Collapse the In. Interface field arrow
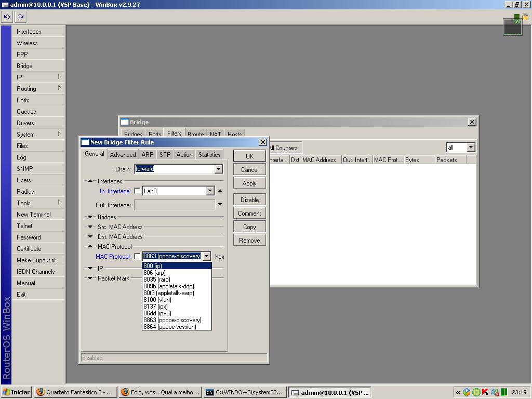This screenshot has height=399, width=532. tap(220, 191)
